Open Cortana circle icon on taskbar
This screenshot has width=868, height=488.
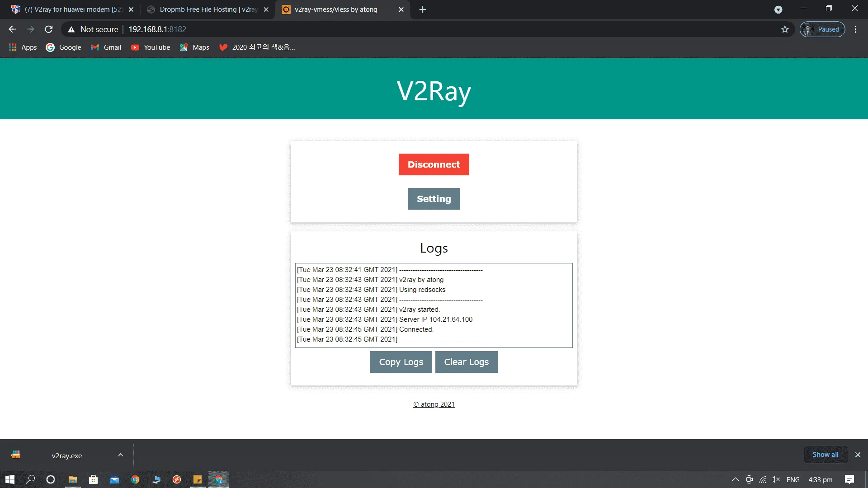pos(51,479)
